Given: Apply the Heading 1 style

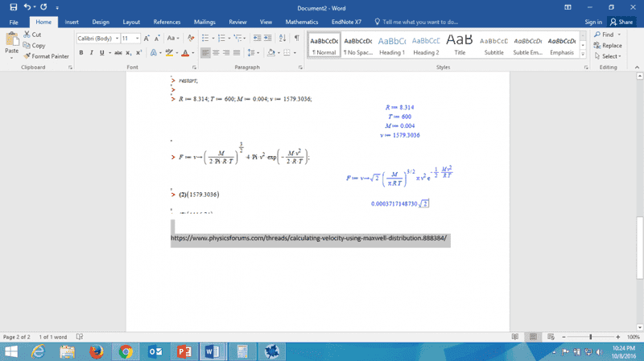Looking at the screenshot, I should pyautogui.click(x=391, y=44).
